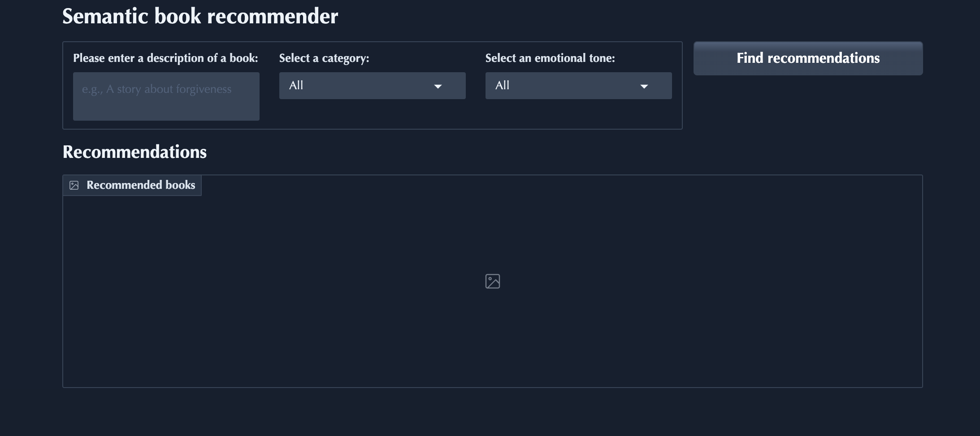
Task: Click inside the book description text box
Action: (166, 96)
